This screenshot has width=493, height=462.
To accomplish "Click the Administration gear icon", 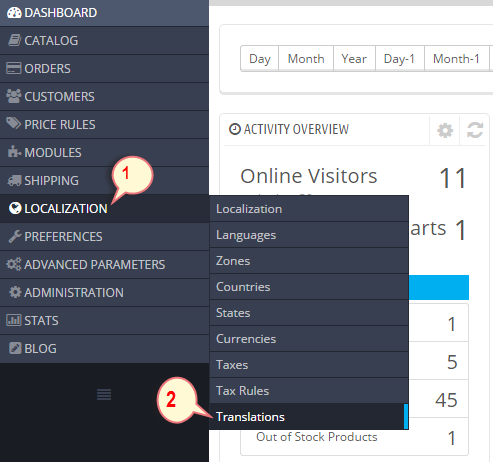I will (x=15, y=292).
